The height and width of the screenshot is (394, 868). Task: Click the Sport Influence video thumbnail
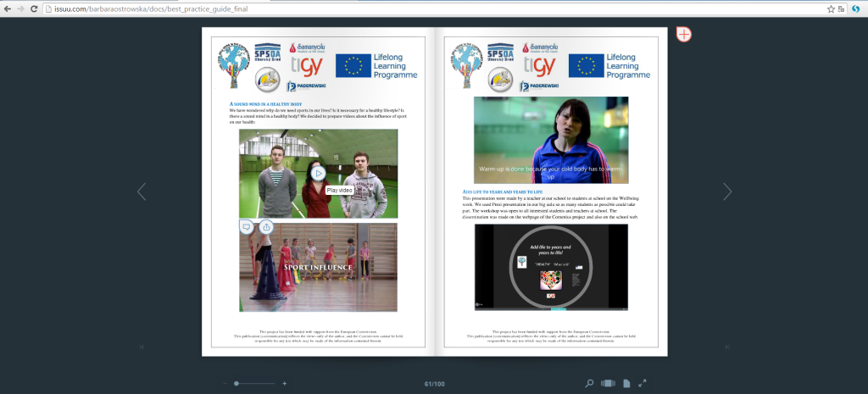click(319, 267)
